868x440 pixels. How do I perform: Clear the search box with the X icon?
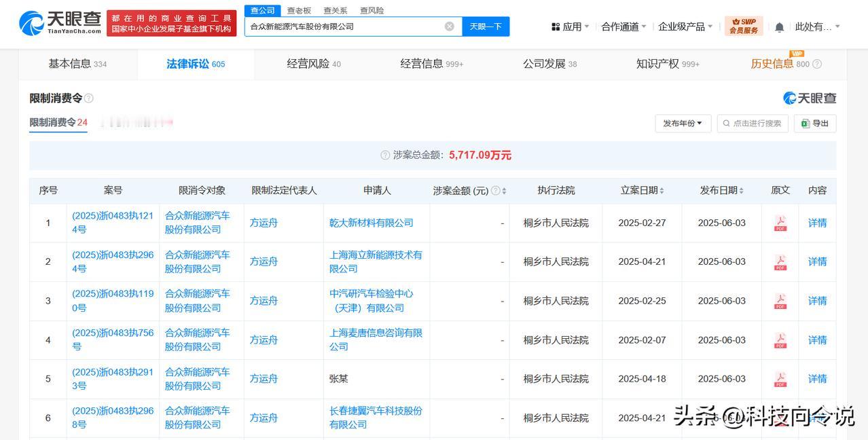point(450,26)
